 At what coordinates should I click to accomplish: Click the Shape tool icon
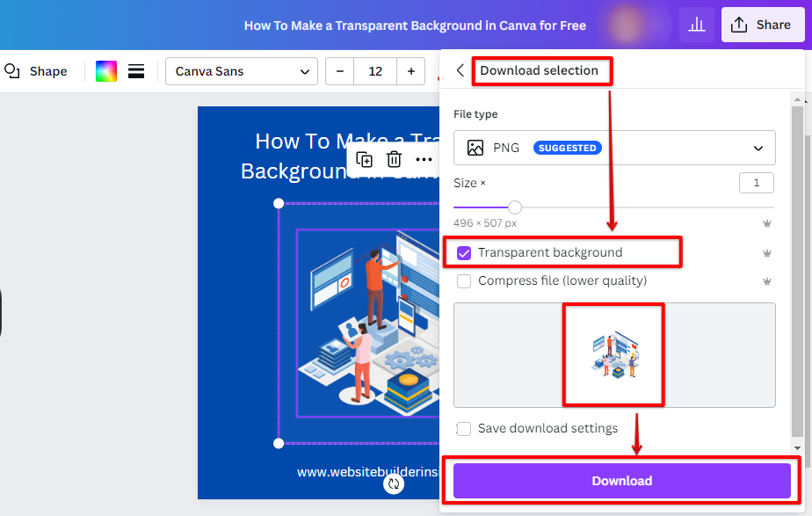pos(12,71)
